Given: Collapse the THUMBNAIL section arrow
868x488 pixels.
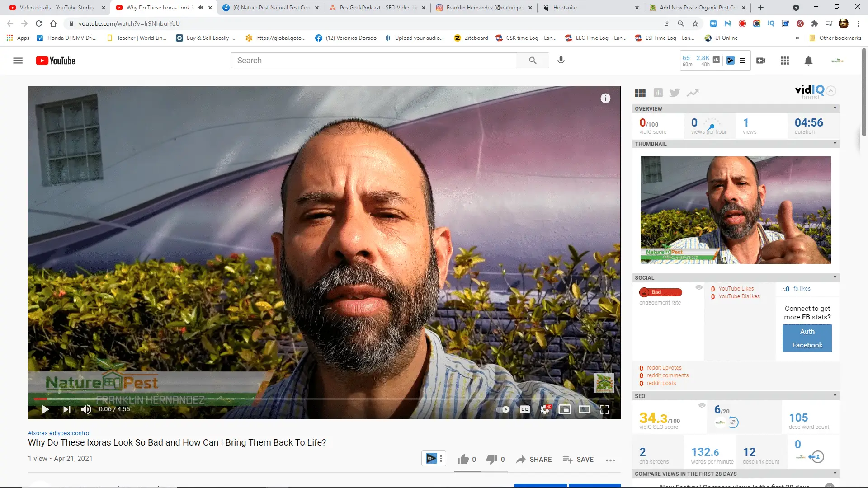Looking at the screenshot, I should click(x=835, y=144).
